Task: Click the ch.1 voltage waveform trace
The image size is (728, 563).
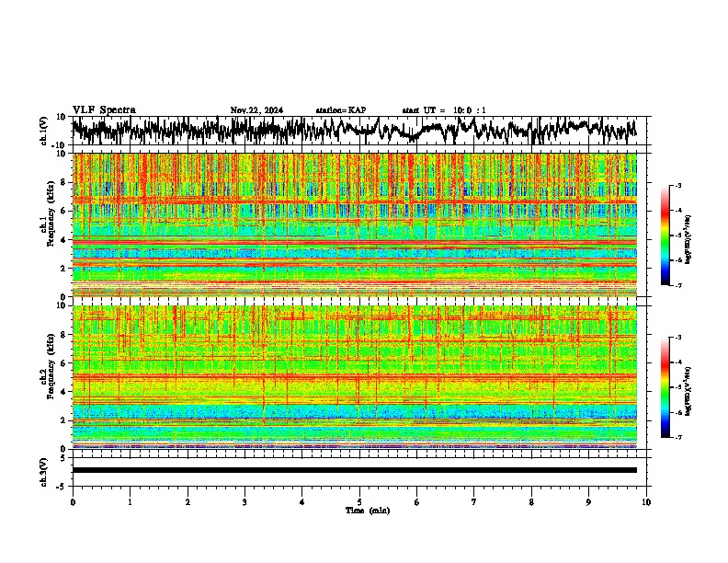Action: point(354,130)
